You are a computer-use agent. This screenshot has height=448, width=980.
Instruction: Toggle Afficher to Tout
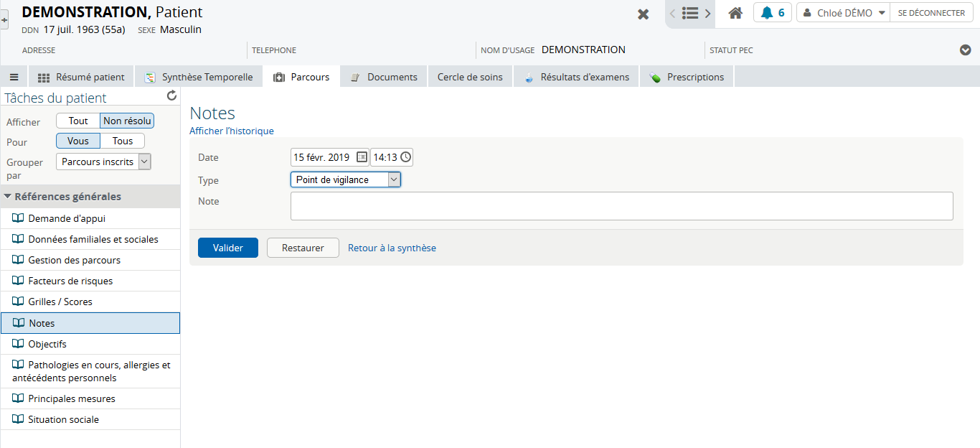[78, 121]
